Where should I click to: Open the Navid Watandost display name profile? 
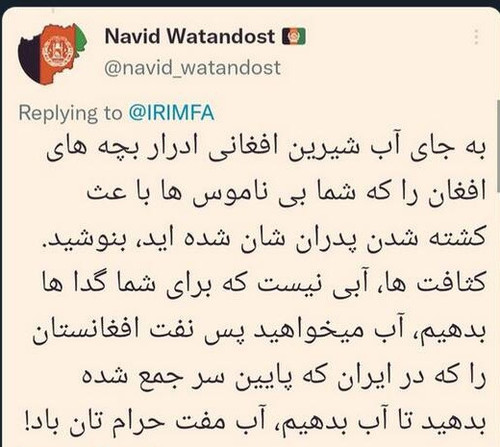pyautogui.click(x=190, y=36)
